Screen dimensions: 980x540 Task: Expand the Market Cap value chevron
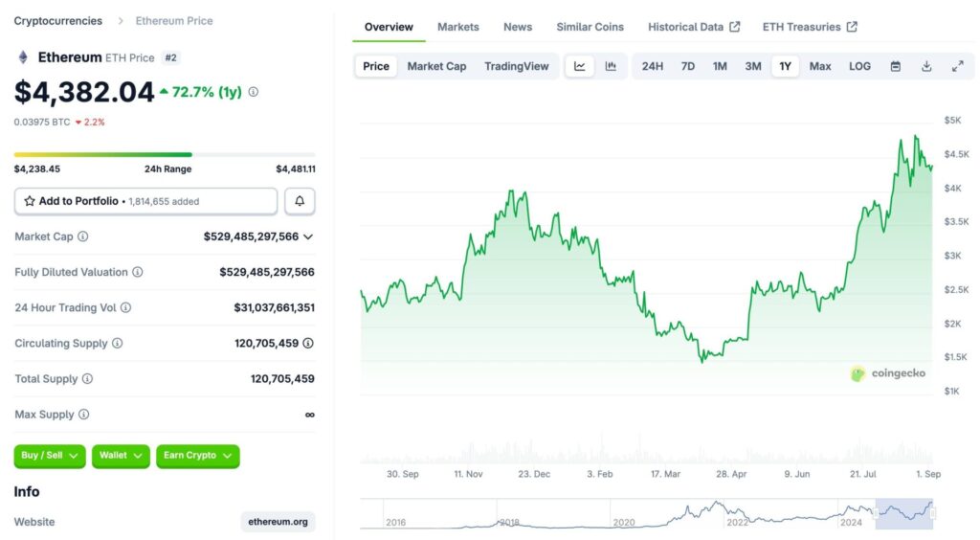[x=308, y=236]
